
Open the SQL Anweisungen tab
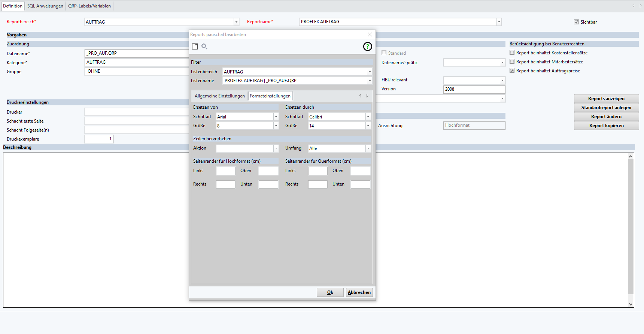pos(45,6)
